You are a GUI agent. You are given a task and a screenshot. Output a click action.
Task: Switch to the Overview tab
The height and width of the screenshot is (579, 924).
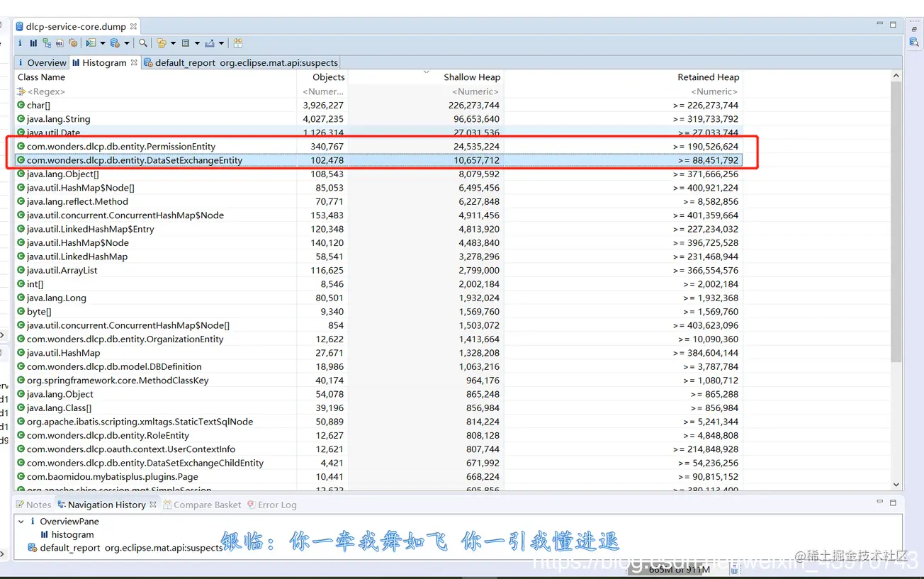pos(41,62)
